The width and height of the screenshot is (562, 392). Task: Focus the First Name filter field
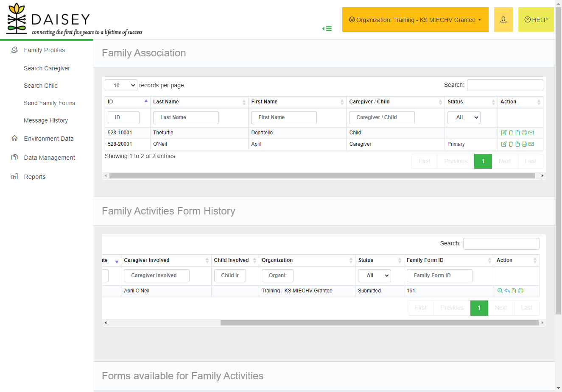(x=284, y=117)
